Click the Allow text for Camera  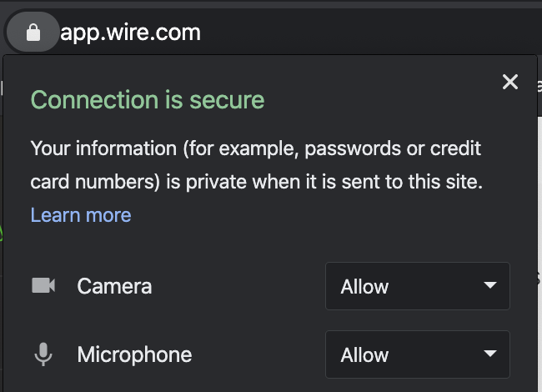[x=364, y=287]
